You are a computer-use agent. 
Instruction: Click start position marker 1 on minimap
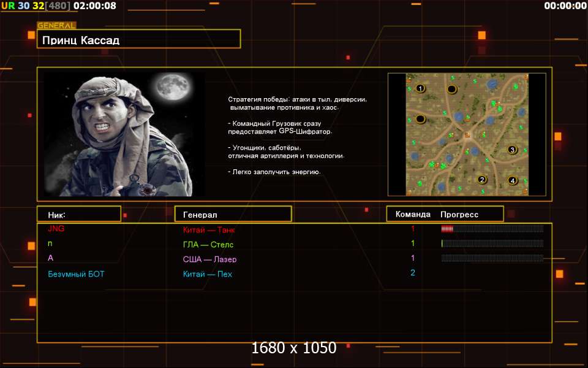(420, 88)
